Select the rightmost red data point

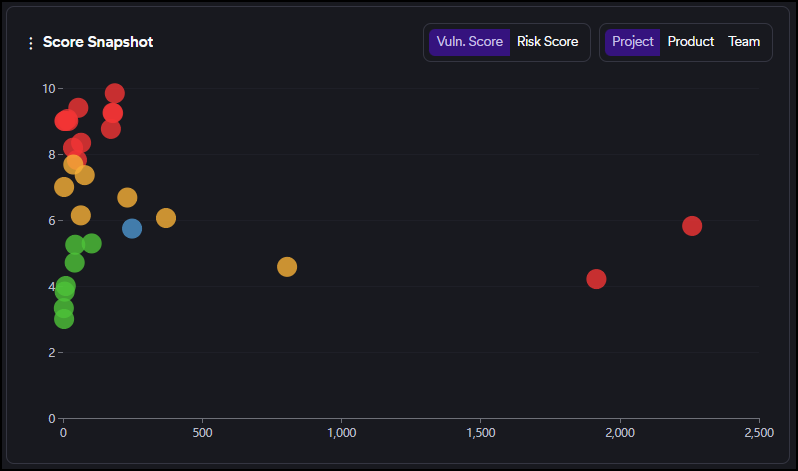pyautogui.click(x=691, y=226)
